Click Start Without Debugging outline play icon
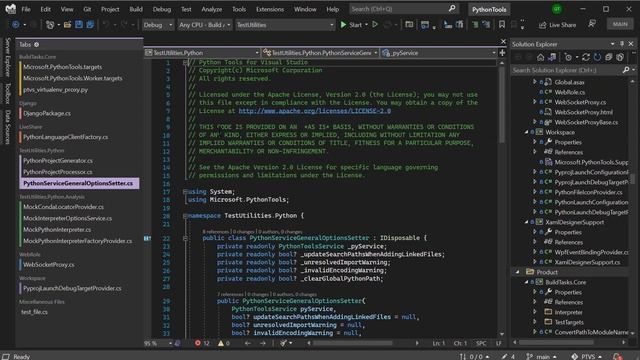The width and height of the screenshot is (640, 360). tap(375, 25)
